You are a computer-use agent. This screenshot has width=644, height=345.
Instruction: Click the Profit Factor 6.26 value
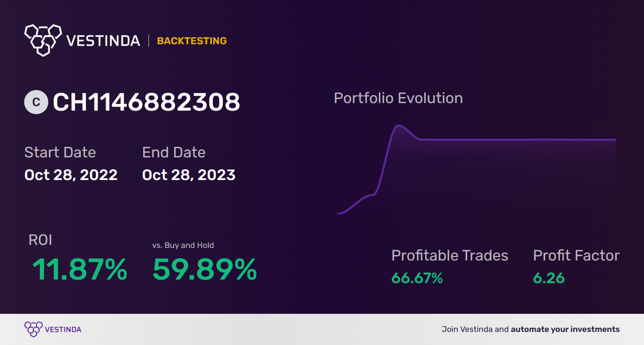[549, 278]
